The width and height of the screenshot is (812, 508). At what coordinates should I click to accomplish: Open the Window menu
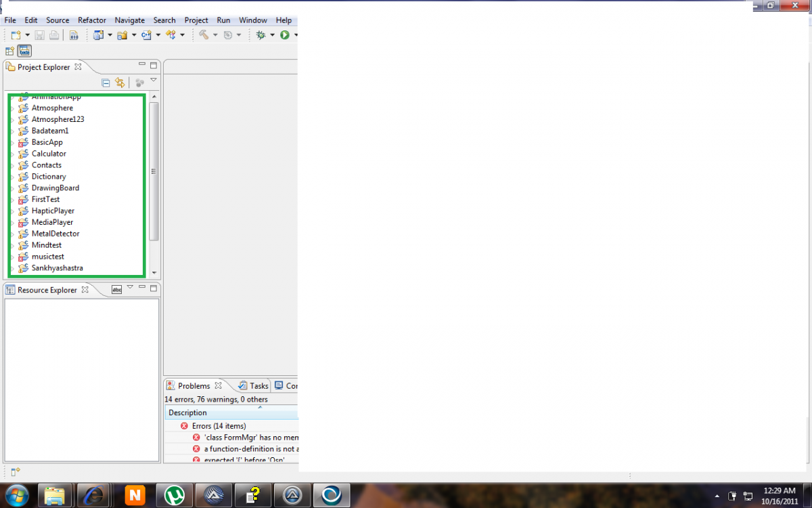pos(253,20)
